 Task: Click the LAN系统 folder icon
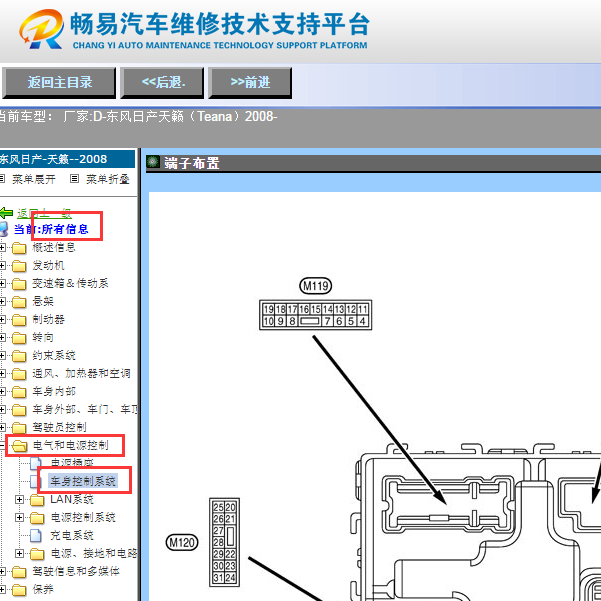coord(37,500)
